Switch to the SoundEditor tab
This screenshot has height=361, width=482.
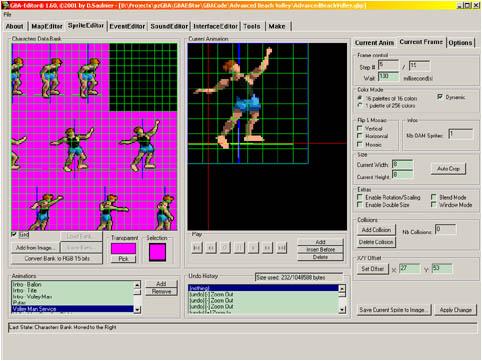coord(169,26)
